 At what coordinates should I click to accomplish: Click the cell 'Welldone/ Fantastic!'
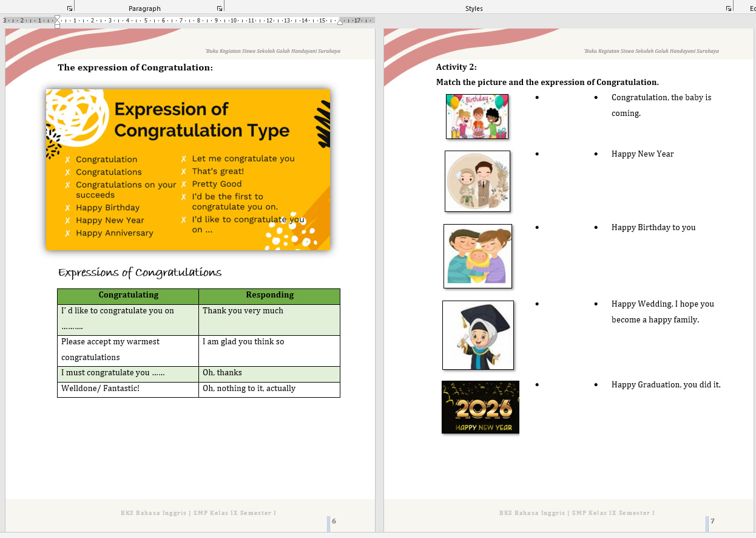click(x=128, y=389)
